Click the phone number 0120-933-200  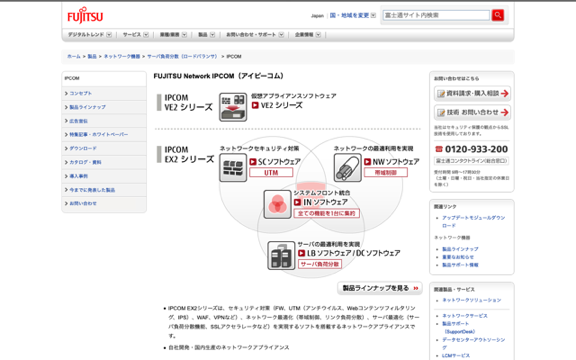coord(476,149)
